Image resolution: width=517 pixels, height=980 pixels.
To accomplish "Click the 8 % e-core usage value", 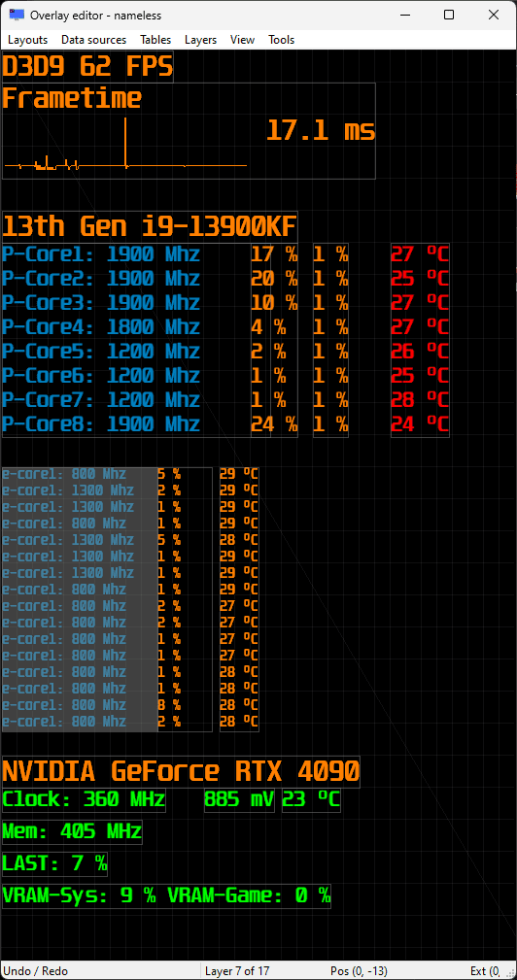I will coord(169,705).
